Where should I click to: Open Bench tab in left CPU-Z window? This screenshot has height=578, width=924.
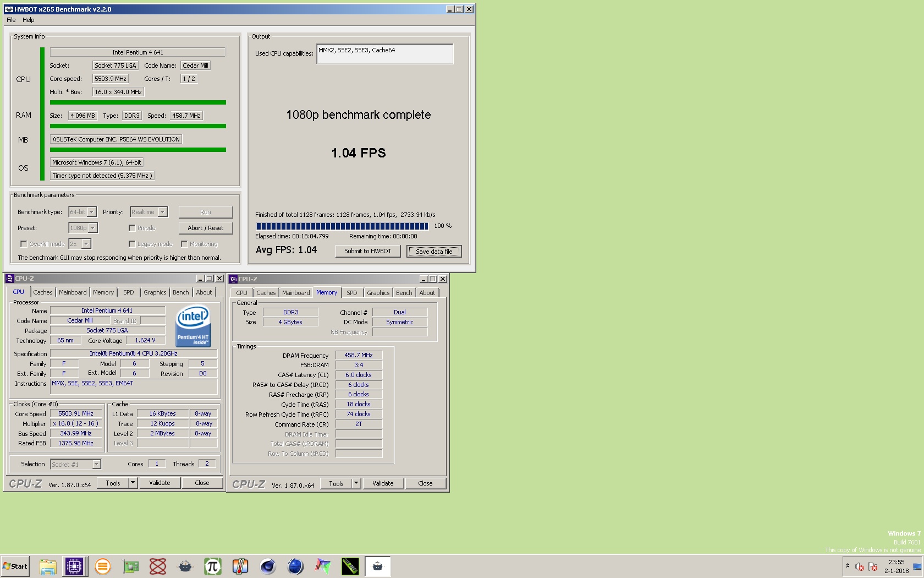181,292
